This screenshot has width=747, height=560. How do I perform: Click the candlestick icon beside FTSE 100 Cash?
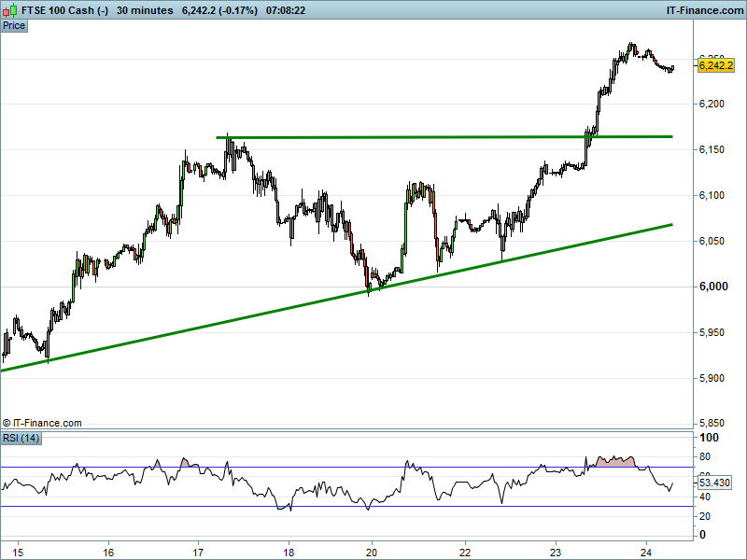click(x=11, y=10)
